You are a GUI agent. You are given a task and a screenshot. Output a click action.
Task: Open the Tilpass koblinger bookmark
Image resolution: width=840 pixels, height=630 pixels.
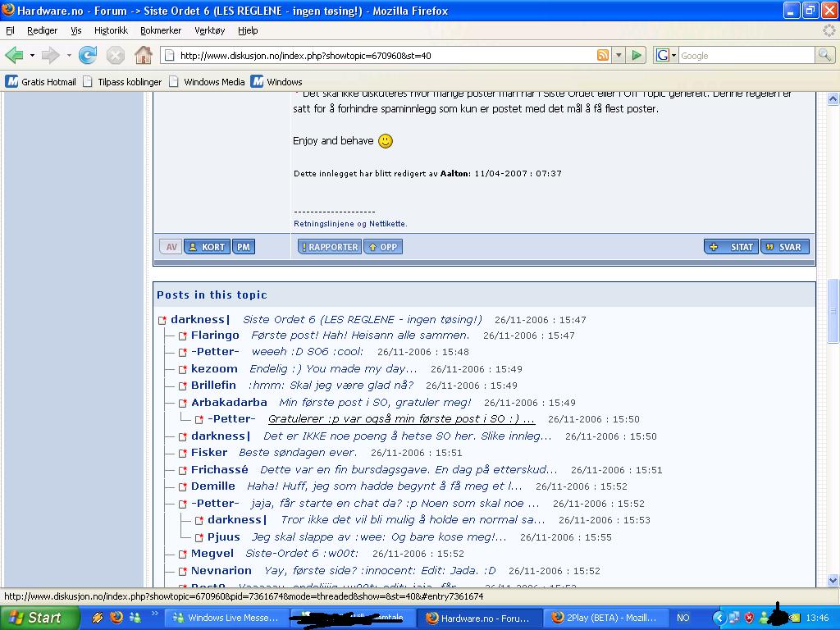click(x=122, y=82)
